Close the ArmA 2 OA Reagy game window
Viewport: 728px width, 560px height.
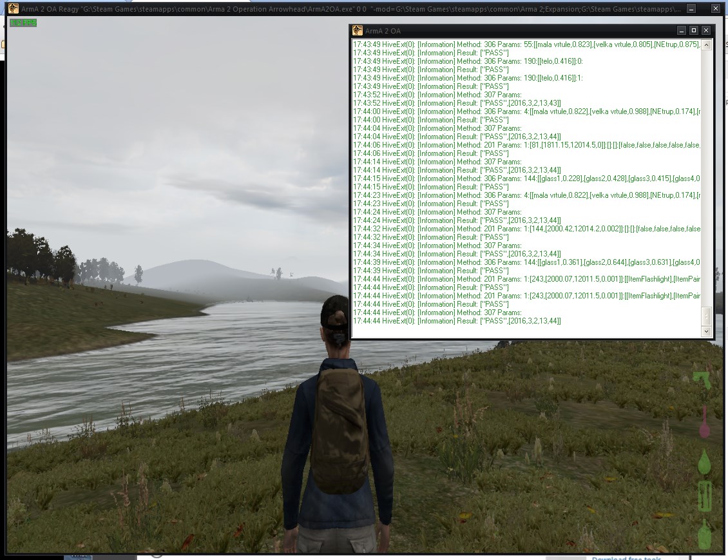click(x=716, y=8)
